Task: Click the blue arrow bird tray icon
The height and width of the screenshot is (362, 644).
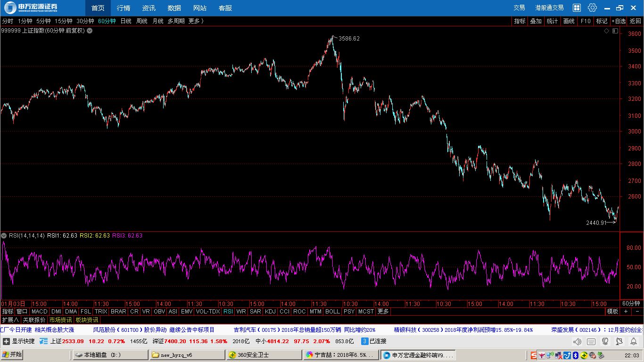Action: (567, 355)
